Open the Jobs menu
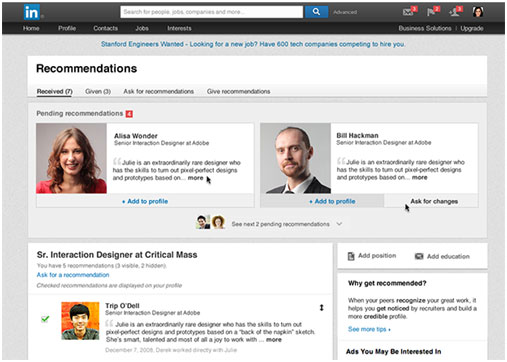Screen dimensions: 507x362 [142, 28]
